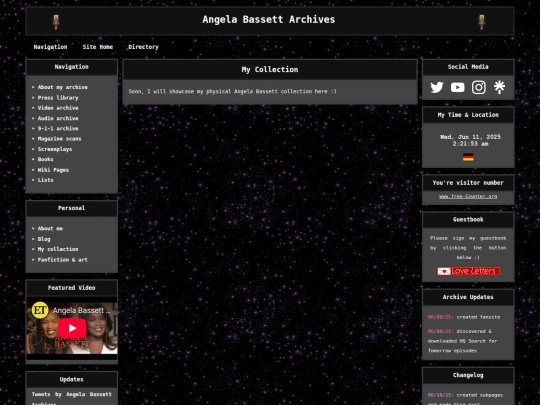Viewport: 540px width, 405px height.
Task: Click the German flag icon
Action: coord(468,157)
